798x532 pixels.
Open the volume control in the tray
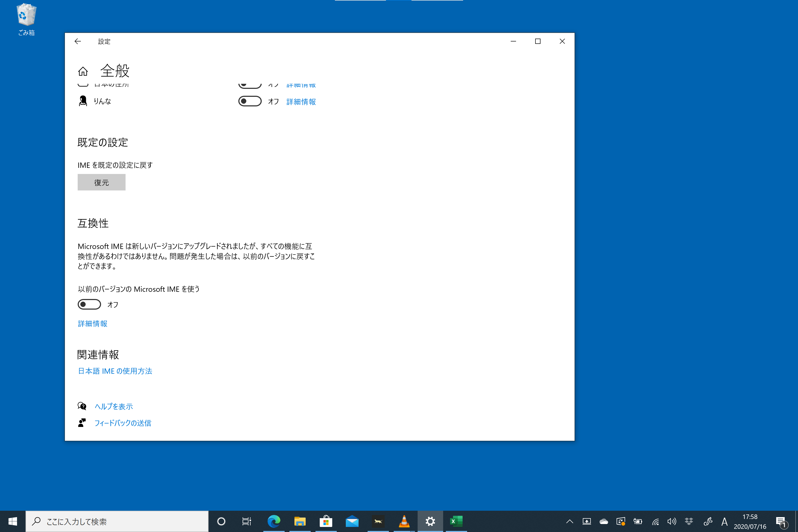point(672,521)
